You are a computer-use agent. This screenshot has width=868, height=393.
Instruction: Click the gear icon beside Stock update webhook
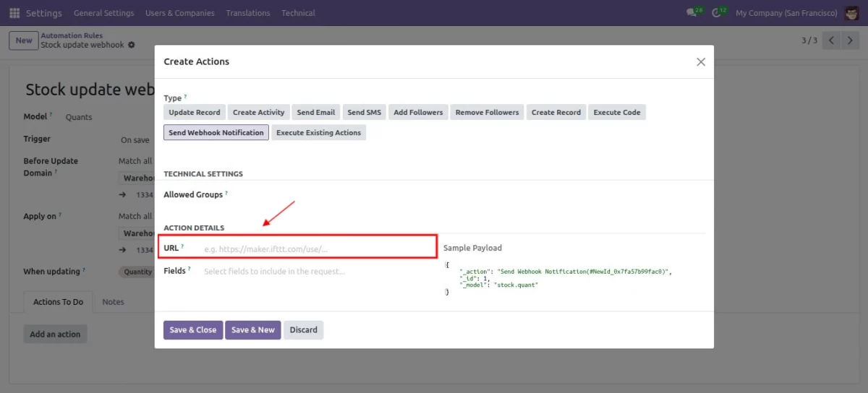[132, 45]
